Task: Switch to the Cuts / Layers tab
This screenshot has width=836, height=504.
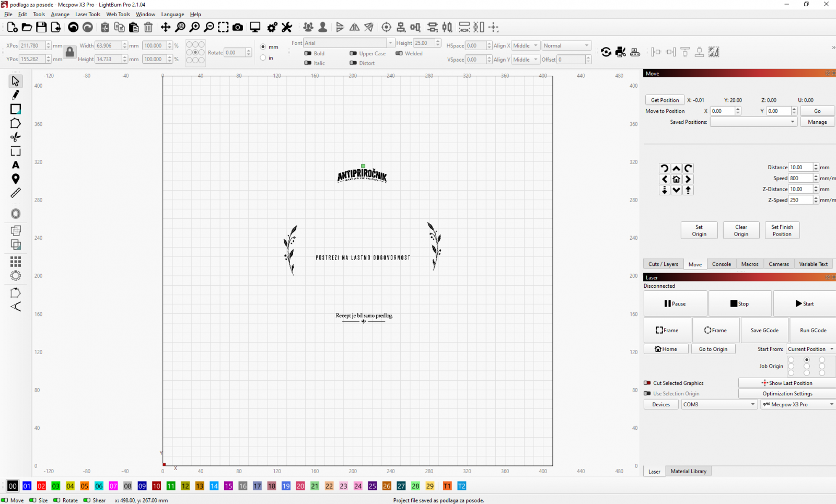Action: pyautogui.click(x=663, y=264)
